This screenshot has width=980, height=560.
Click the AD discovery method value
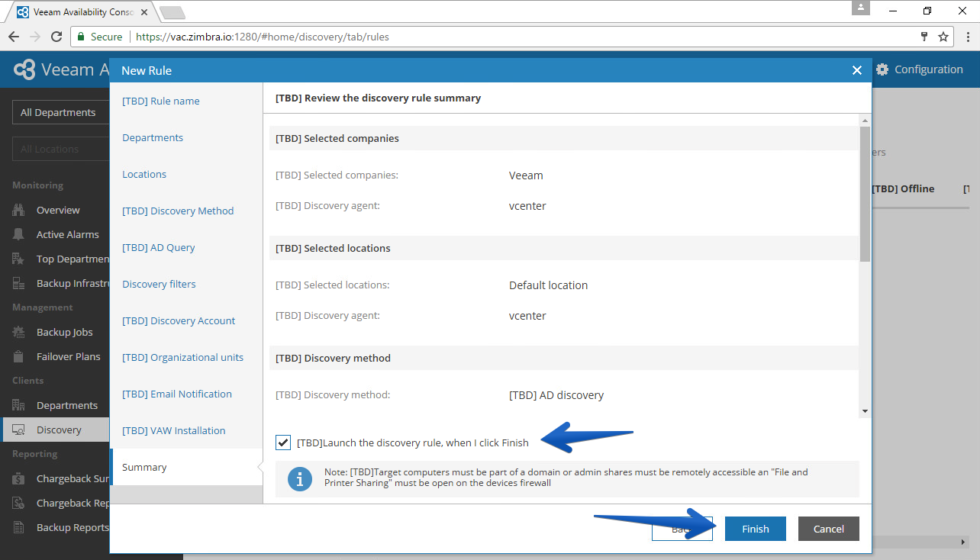(x=556, y=395)
